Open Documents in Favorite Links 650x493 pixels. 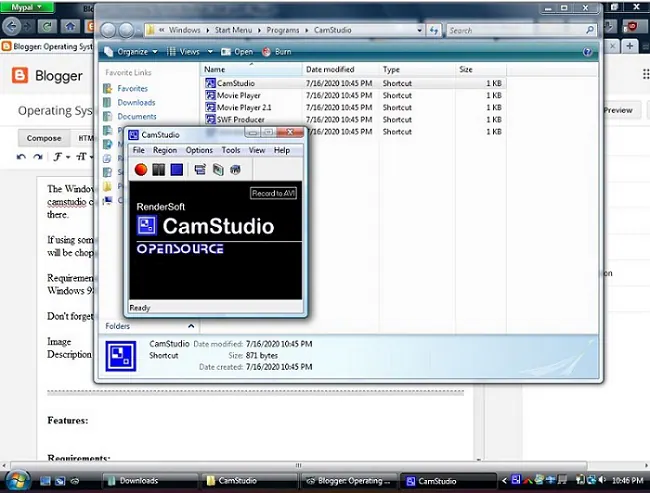(x=137, y=117)
